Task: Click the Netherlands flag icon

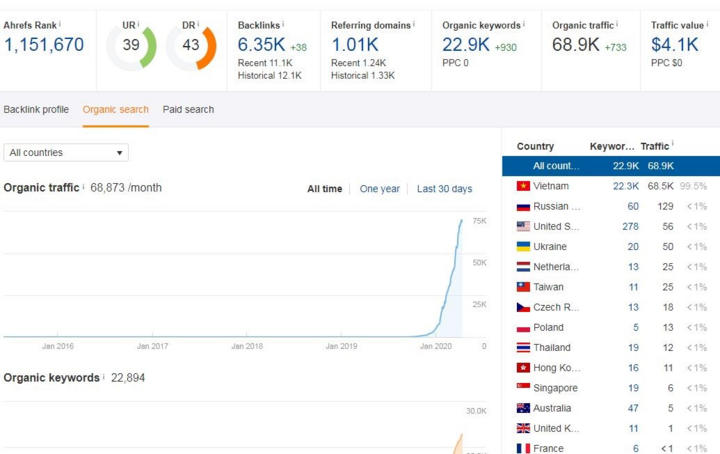Action: pyautogui.click(x=523, y=267)
